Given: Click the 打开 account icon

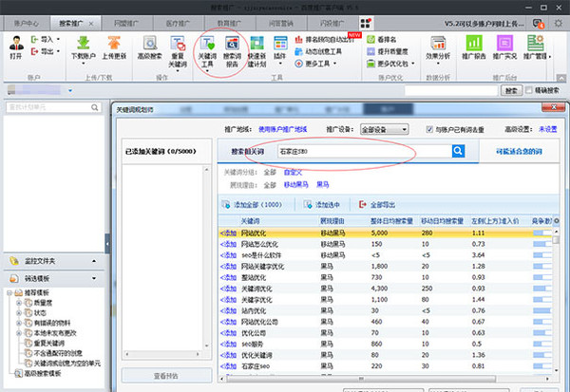Looking at the screenshot, I should [x=16, y=44].
